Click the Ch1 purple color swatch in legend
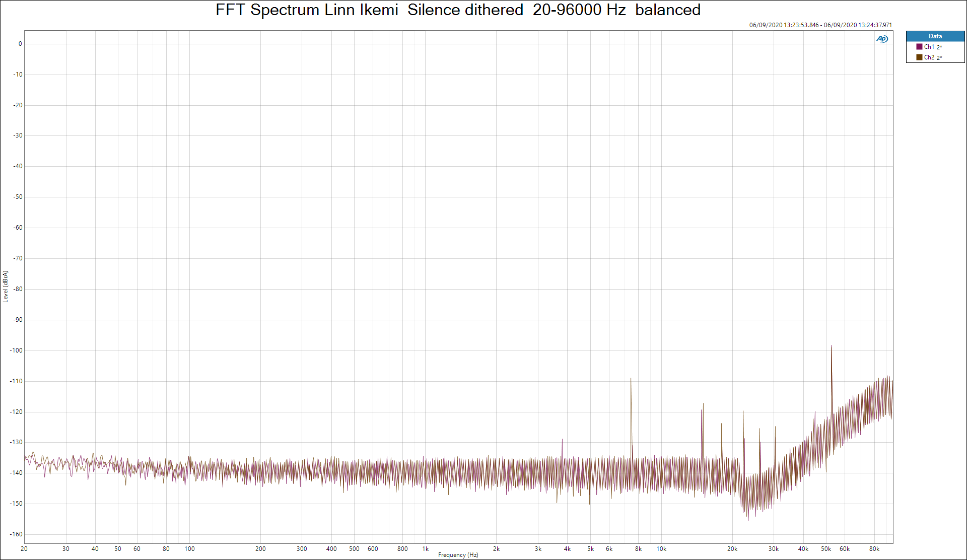 tap(919, 47)
